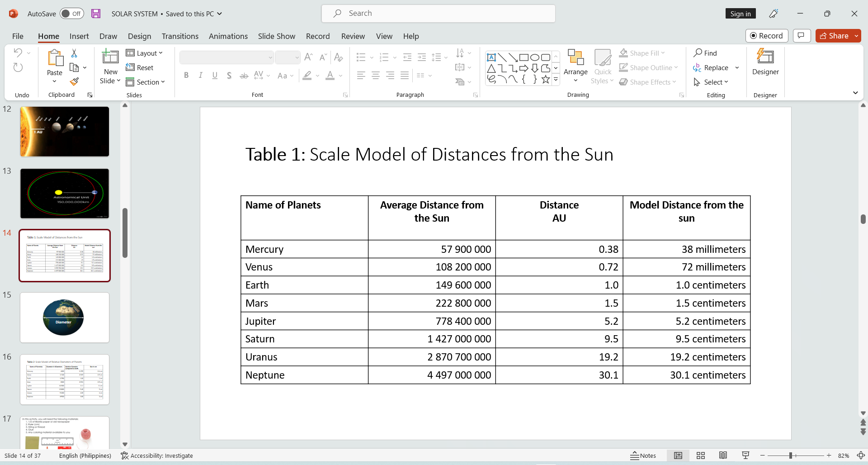Start slideshow from status bar icon

pyautogui.click(x=745, y=456)
